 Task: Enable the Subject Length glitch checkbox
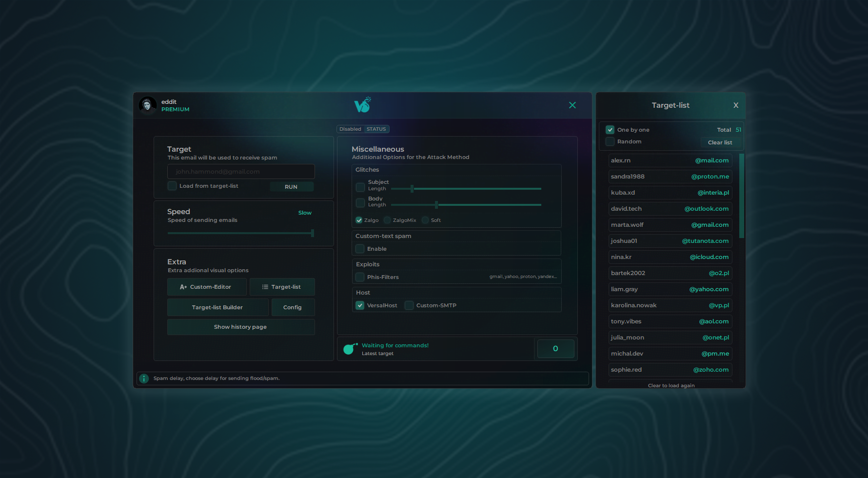point(360,187)
